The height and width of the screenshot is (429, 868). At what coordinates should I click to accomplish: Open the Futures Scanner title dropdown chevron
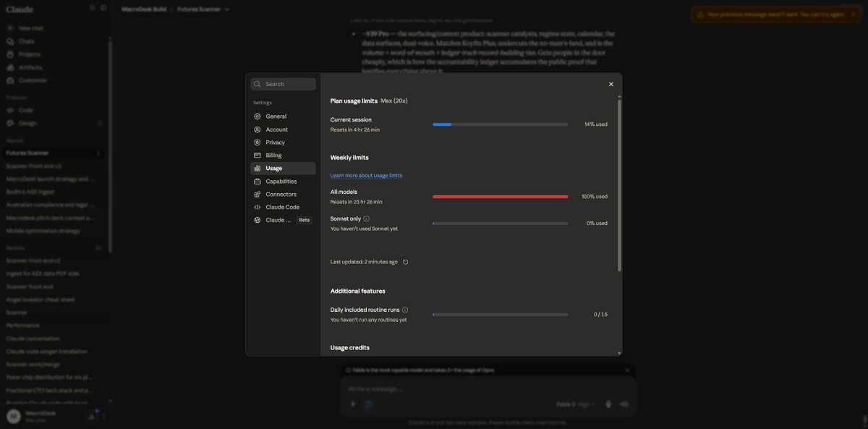click(x=226, y=9)
